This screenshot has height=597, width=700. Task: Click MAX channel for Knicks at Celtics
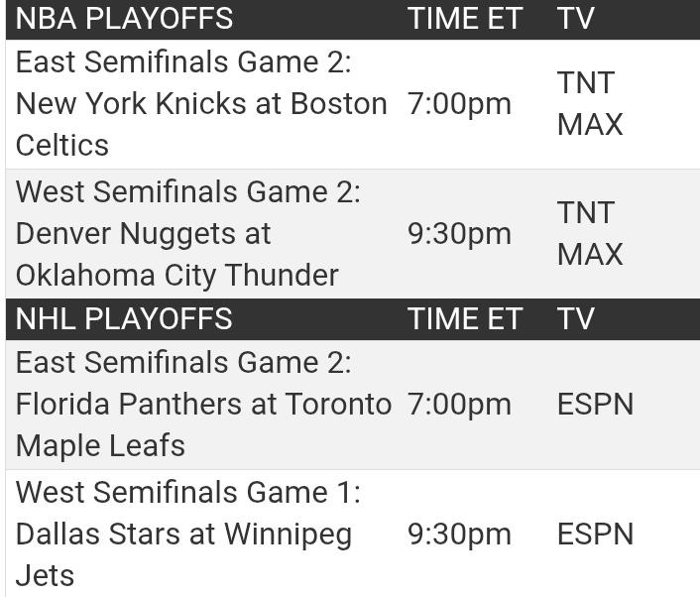pos(590,125)
